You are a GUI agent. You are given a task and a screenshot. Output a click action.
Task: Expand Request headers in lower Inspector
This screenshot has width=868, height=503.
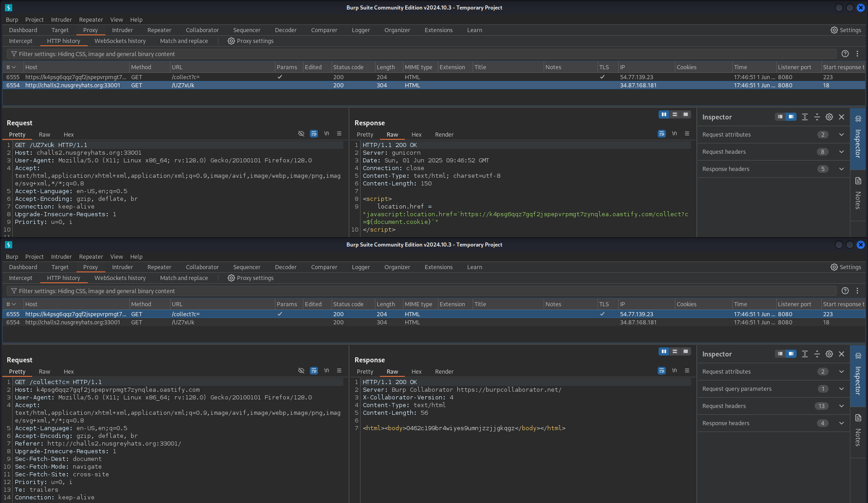[773, 406]
